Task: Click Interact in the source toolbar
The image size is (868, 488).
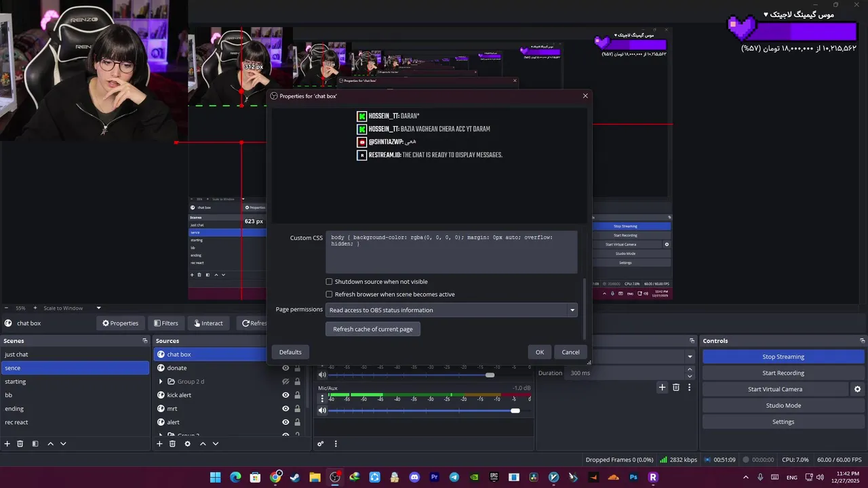Action: pos(208,323)
